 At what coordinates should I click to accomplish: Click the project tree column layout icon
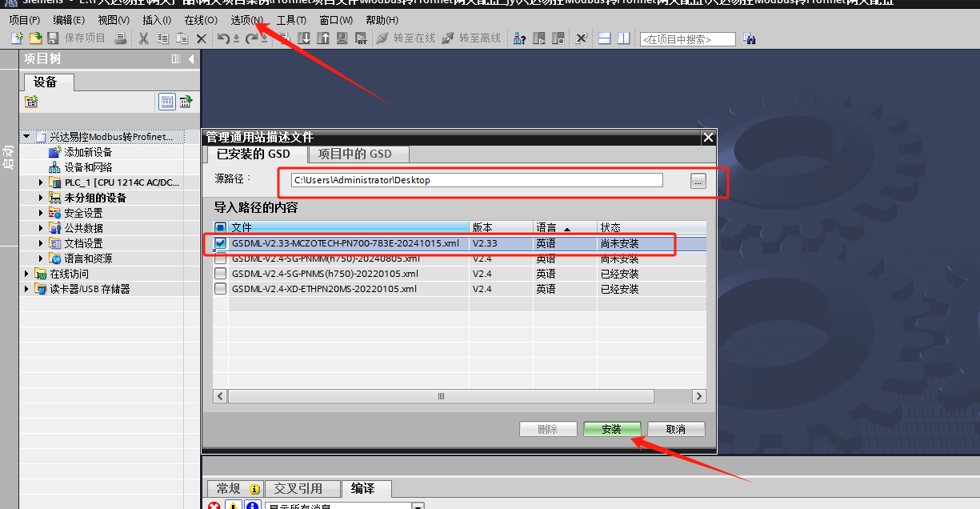coord(176,59)
